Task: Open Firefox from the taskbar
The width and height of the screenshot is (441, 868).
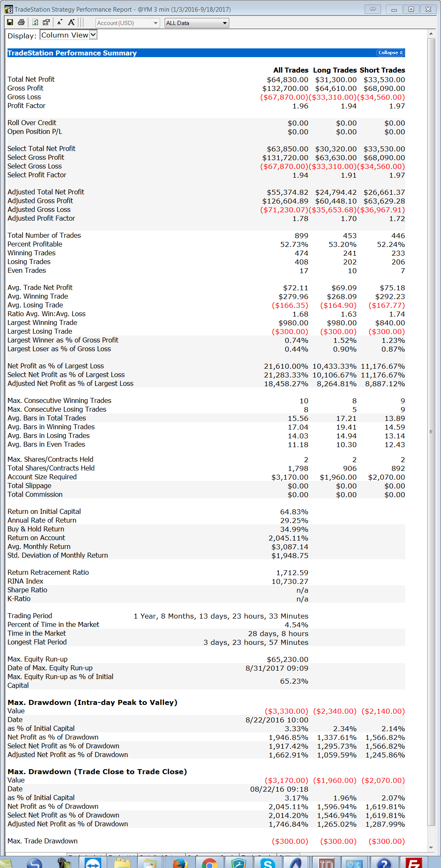Action: pos(180,863)
